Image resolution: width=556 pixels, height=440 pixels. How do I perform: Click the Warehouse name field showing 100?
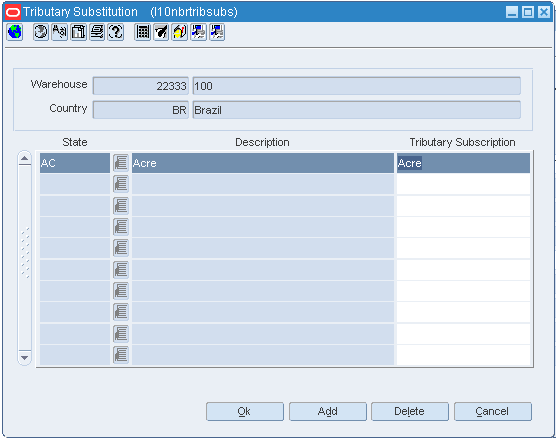click(x=357, y=86)
